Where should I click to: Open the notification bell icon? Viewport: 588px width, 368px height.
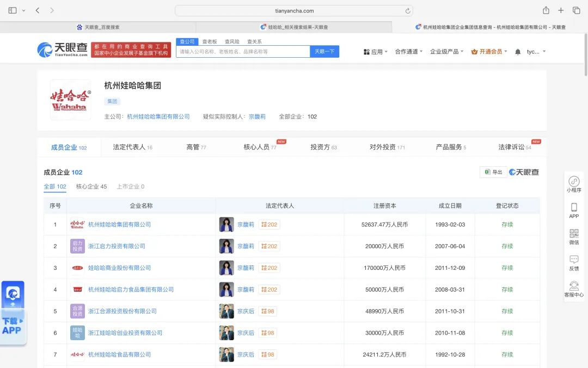[x=518, y=52]
